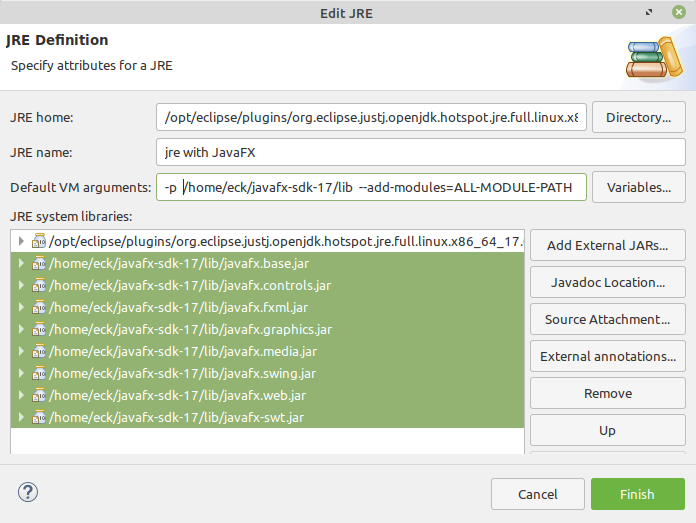Select /home/eck/javafx-sdk-17/lib/javafx.controls.jar row
The width and height of the screenshot is (696, 523).
click(x=267, y=285)
